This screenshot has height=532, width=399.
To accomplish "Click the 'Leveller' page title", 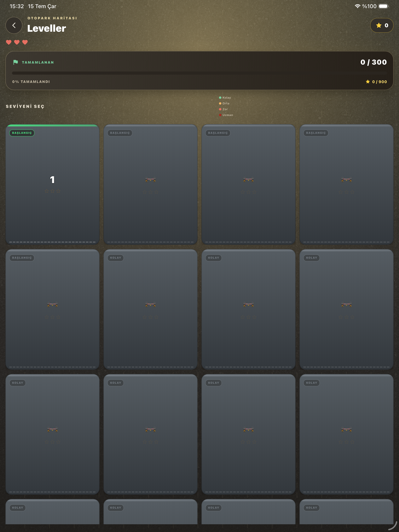I will (x=47, y=28).
